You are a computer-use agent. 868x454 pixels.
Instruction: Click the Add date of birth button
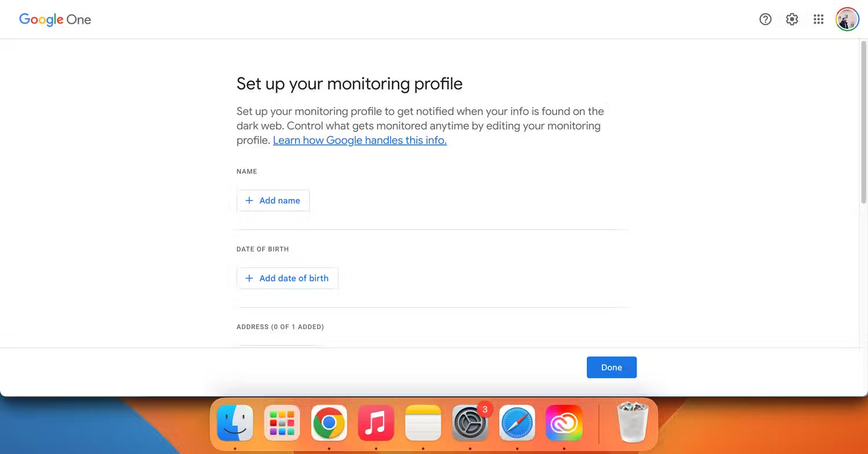point(287,278)
